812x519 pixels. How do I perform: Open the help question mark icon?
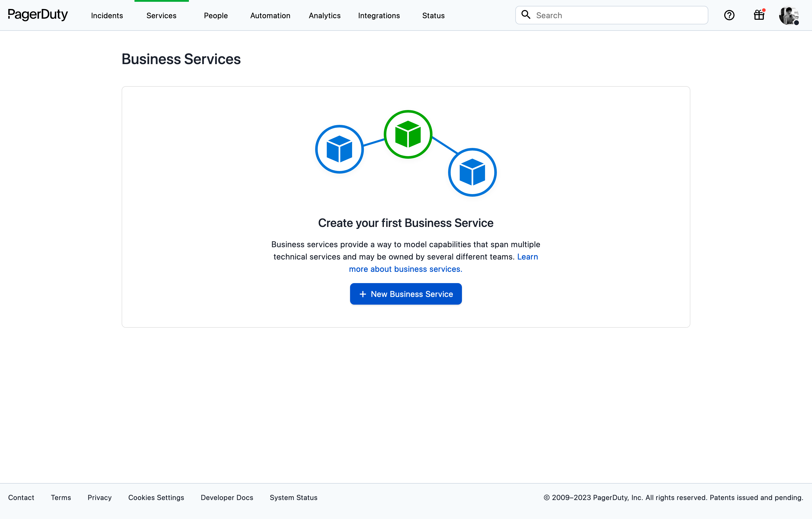(729, 15)
